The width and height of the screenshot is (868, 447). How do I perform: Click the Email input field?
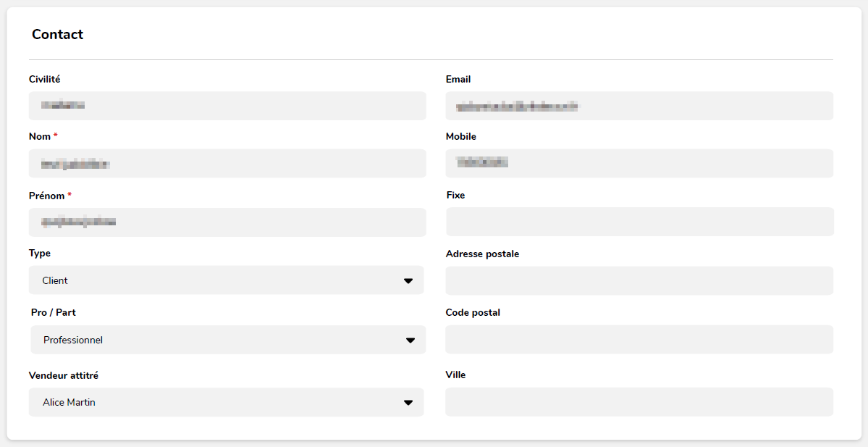coord(639,106)
